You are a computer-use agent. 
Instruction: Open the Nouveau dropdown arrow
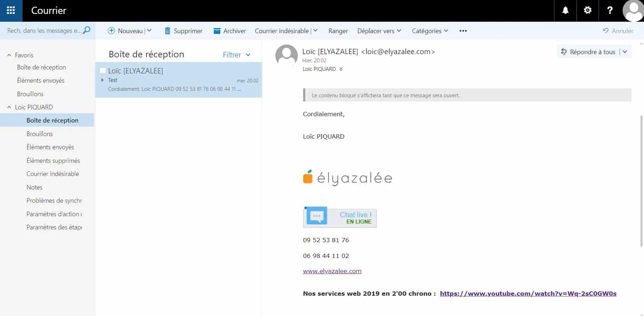tap(149, 31)
